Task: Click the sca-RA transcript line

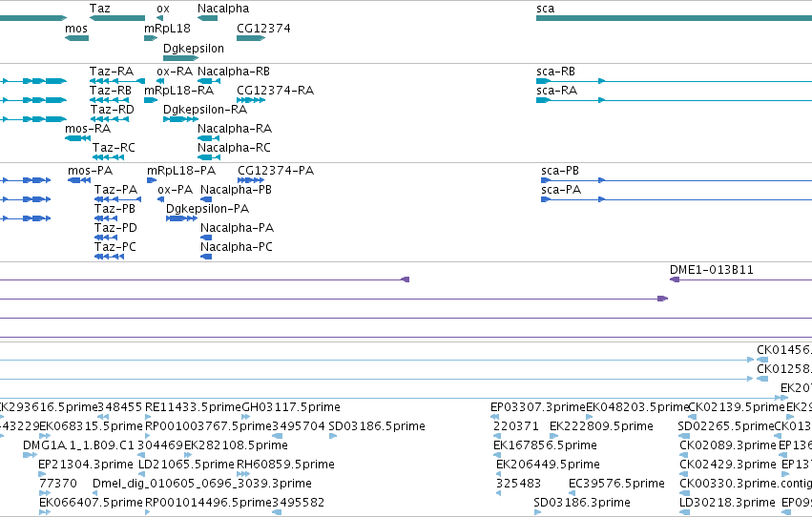Action: 674,100
